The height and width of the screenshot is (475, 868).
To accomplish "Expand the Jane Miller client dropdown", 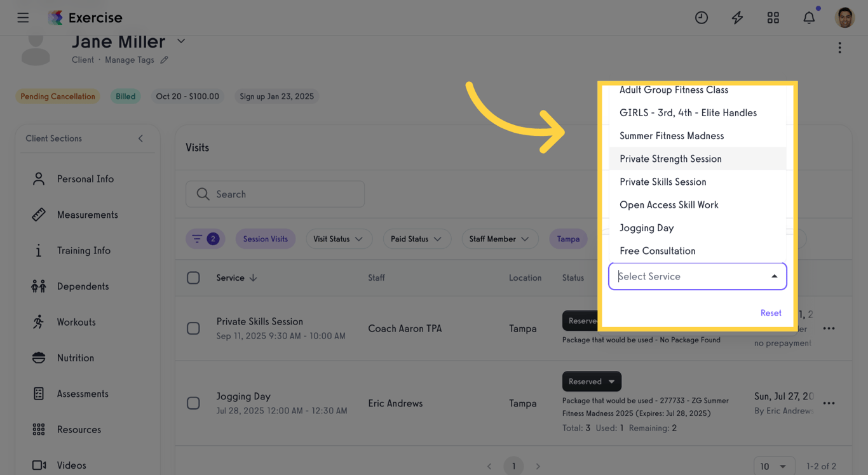I will click(x=181, y=41).
